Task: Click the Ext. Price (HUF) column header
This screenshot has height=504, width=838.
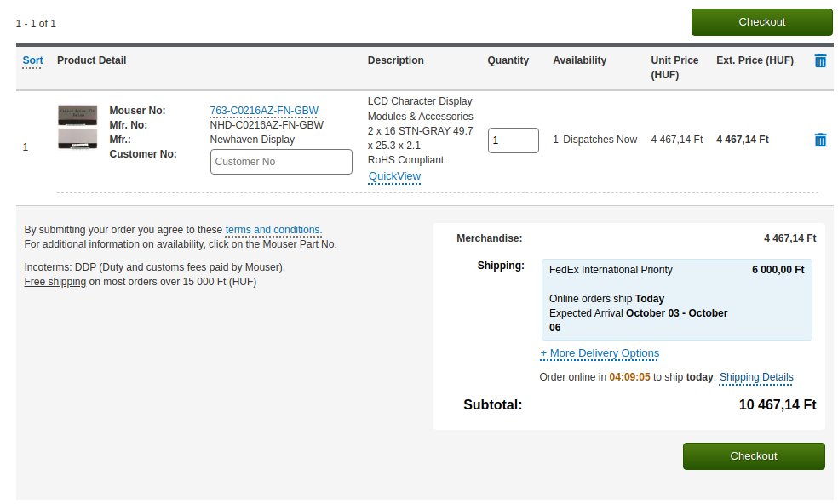Action: (x=755, y=60)
